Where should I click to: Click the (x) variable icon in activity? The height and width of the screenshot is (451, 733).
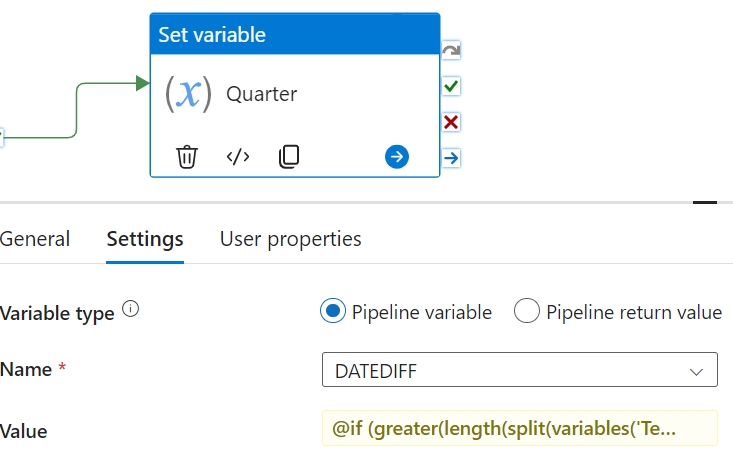click(x=188, y=94)
